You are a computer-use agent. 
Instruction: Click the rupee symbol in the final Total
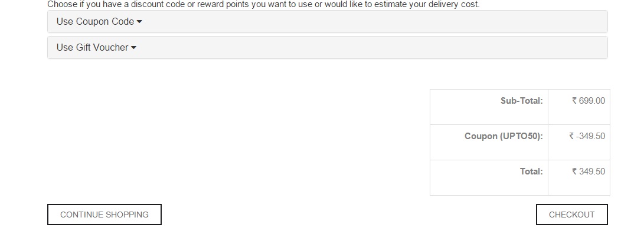574,172
